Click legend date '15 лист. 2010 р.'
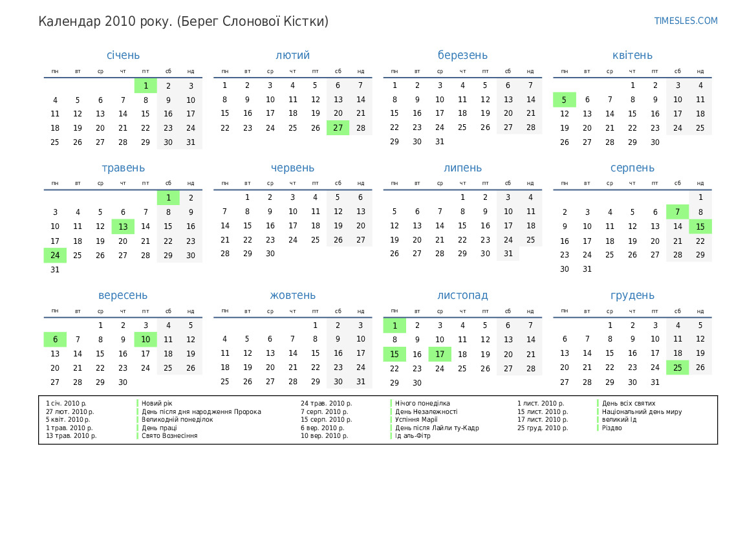Screen dimensions: 756x535 pos(543,411)
